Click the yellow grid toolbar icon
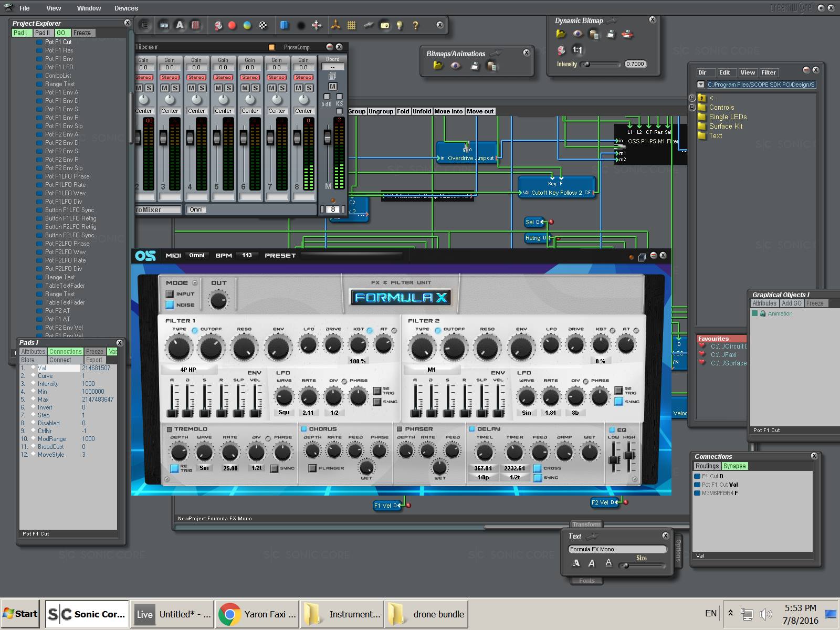Screen dimensions: 840x630 point(352,25)
